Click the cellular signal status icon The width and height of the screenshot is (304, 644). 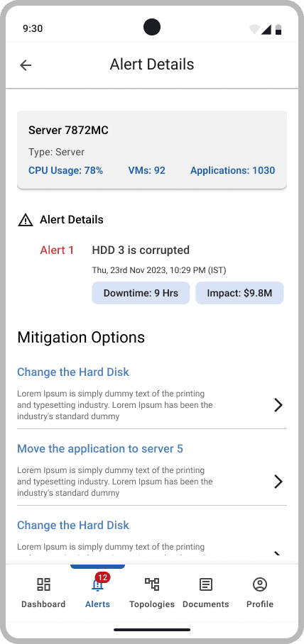coord(266,29)
